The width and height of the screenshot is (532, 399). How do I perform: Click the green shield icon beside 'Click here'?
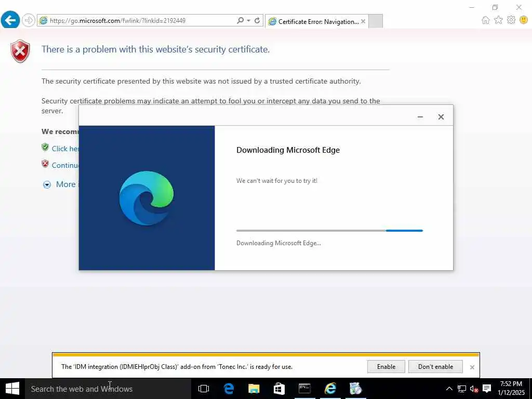click(45, 147)
